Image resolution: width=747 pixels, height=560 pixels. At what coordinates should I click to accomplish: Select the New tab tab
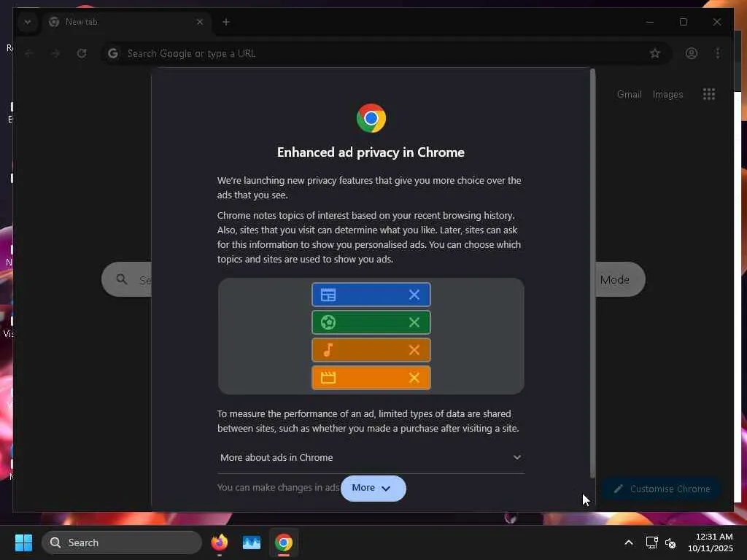point(126,22)
